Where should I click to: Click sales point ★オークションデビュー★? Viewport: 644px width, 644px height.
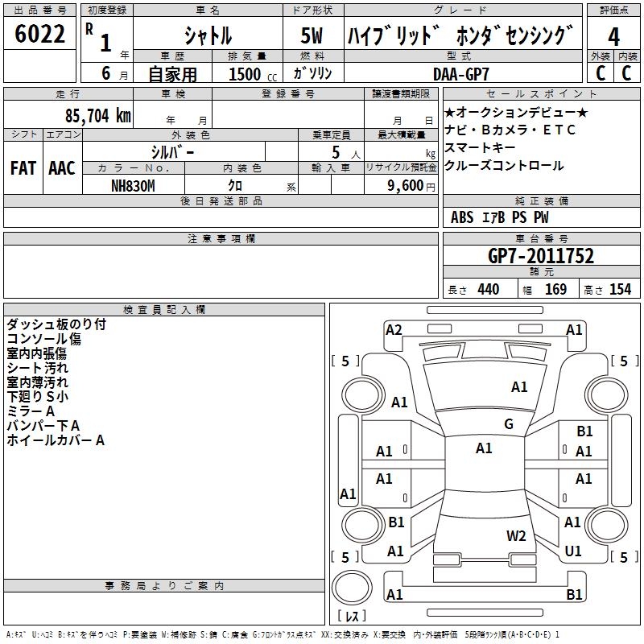point(516,112)
